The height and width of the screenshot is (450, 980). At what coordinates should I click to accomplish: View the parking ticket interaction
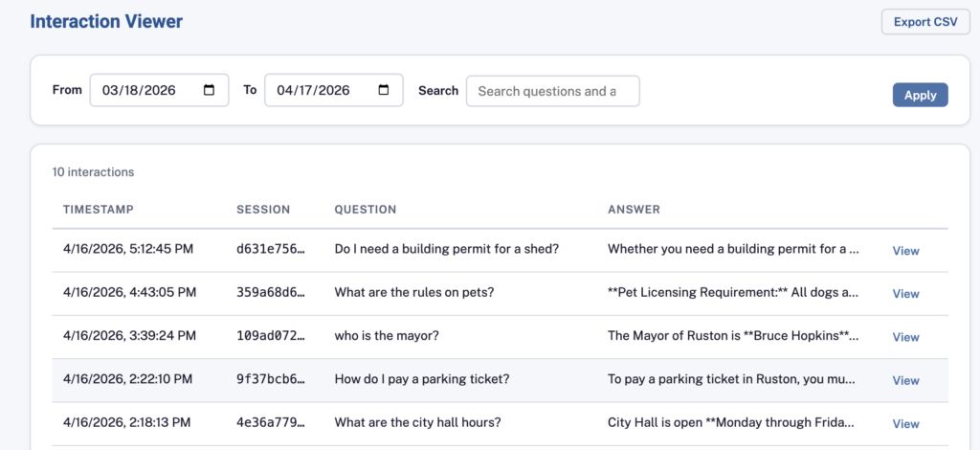(905, 380)
